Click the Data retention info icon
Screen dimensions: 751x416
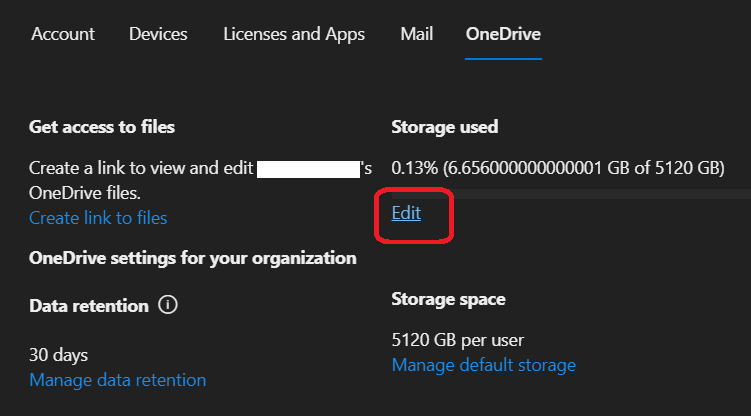[168, 305]
